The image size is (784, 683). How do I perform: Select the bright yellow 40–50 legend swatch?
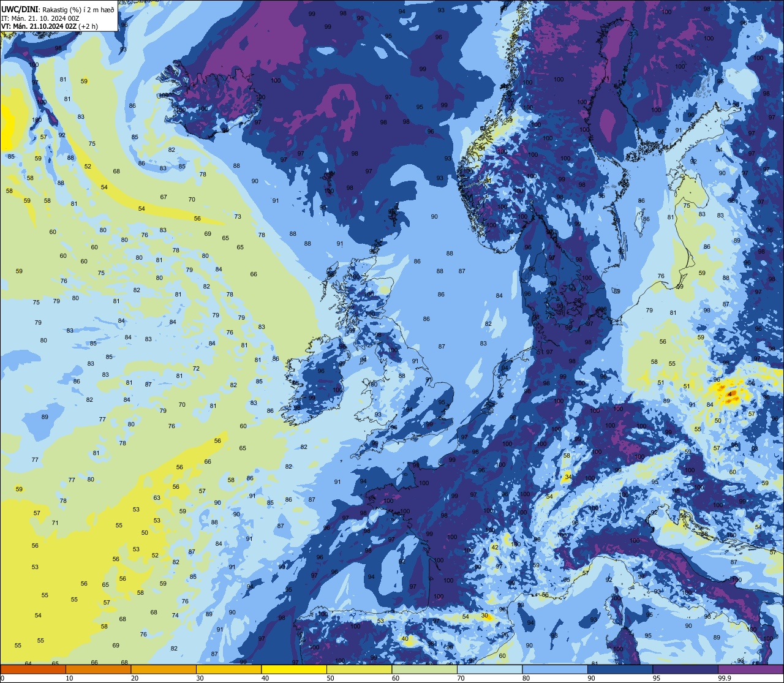point(294,669)
